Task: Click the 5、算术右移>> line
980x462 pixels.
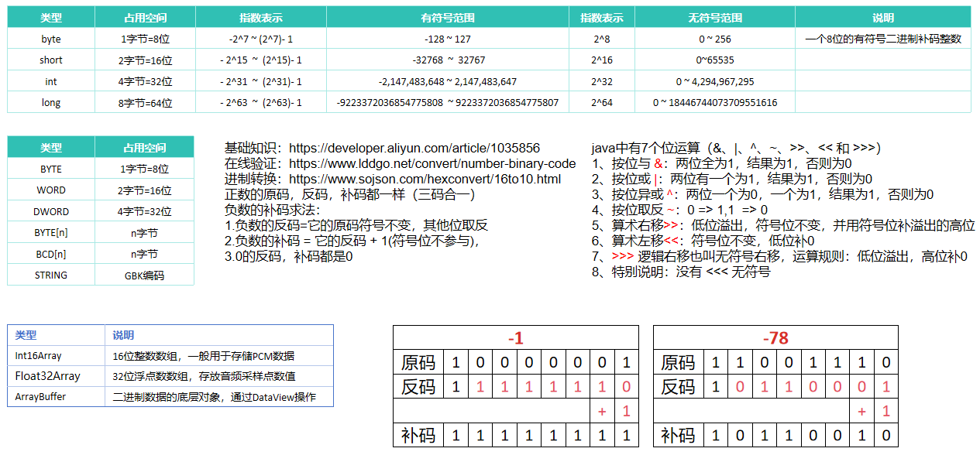Action: pos(782,225)
